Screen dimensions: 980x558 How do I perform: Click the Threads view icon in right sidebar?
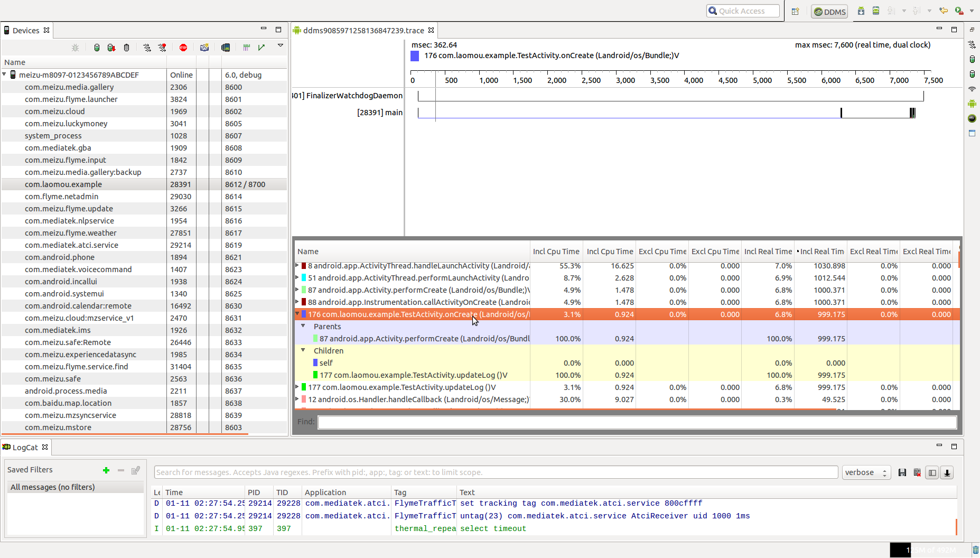click(x=972, y=45)
